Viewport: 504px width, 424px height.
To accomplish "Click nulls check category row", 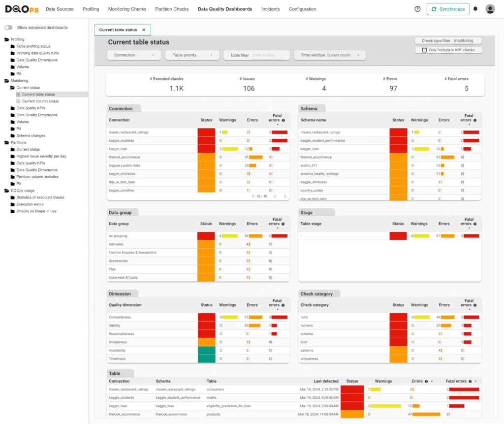I will [390, 317].
